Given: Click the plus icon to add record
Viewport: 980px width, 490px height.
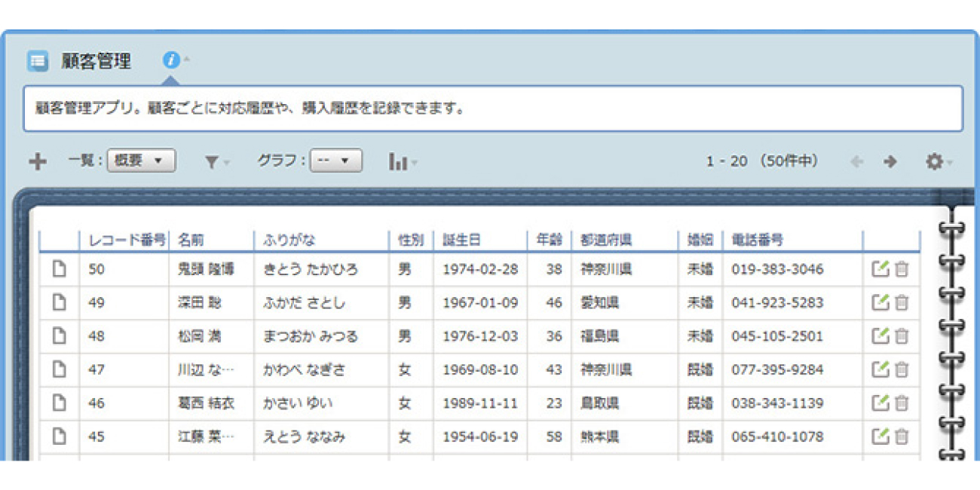Looking at the screenshot, I should click(37, 161).
